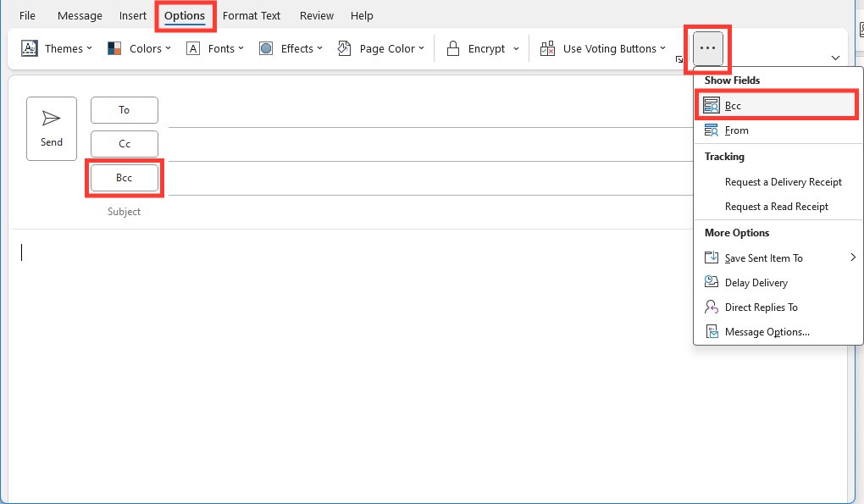864x504 pixels.
Task: Click the To recipients button
Action: (124, 110)
